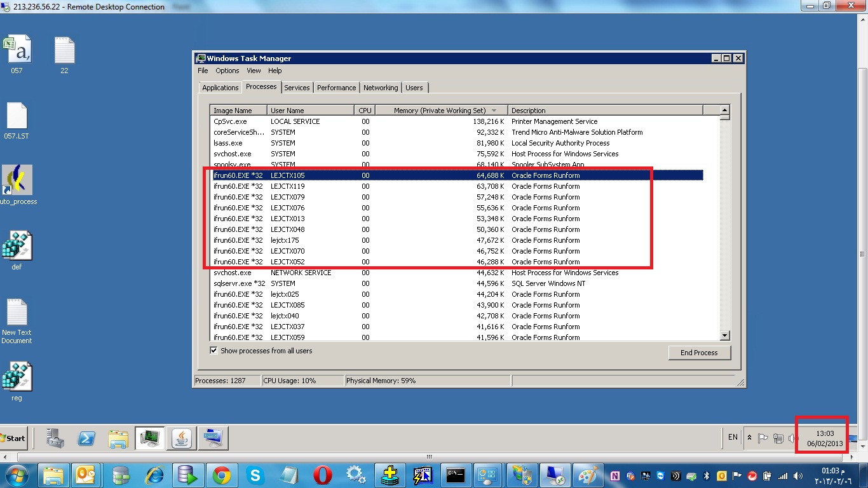Open Command Prompt from local taskbar
This screenshot has height=488, width=868.
click(455, 475)
